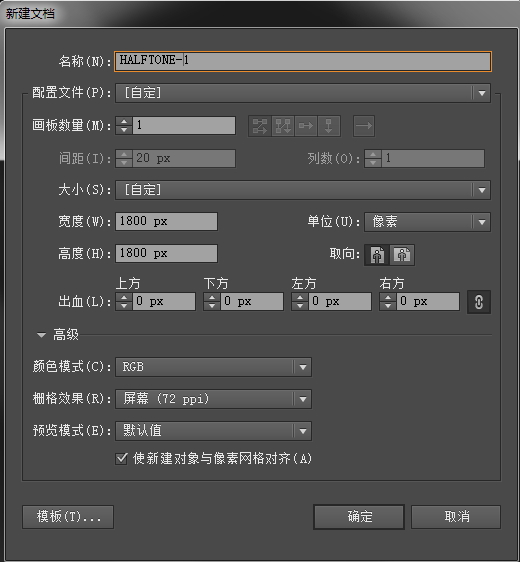The width and height of the screenshot is (520, 562).
Task: Click the 确定 OK button
Action: pos(359,517)
